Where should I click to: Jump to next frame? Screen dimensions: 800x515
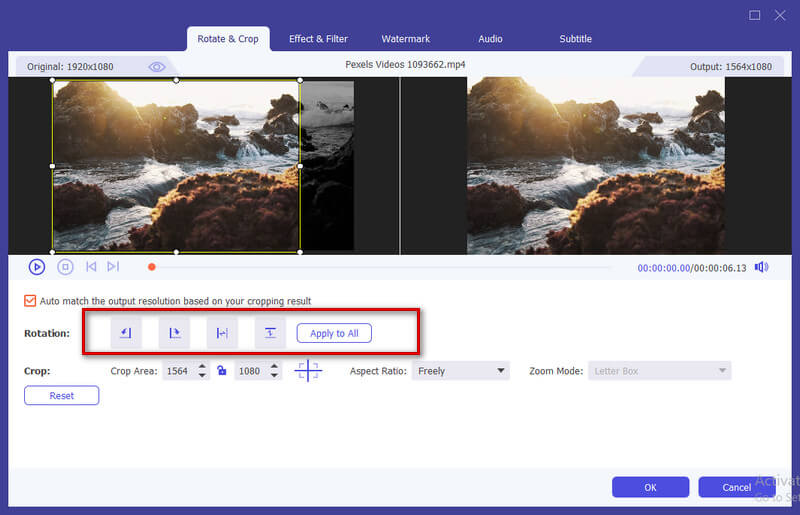click(113, 266)
